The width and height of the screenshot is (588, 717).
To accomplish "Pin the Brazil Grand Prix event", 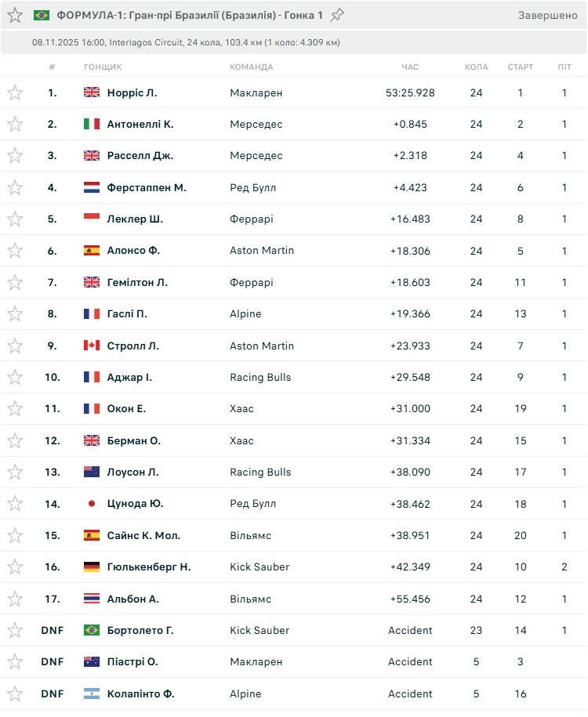I will (x=337, y=15).
